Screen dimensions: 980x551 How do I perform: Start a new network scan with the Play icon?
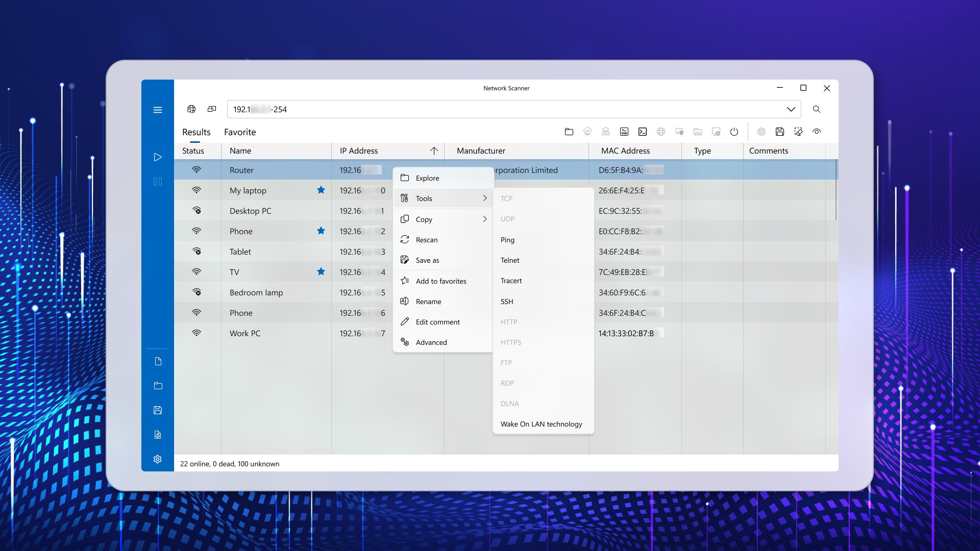pyautogui.click(x=158, y=157)
